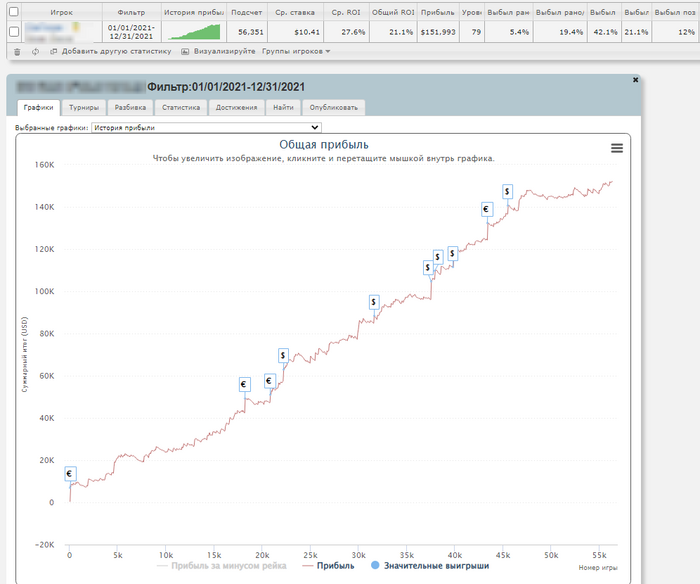This screenshot has height=584, width=700.
Task: Switch to the Турниры tab
Action: pos(84,107)
